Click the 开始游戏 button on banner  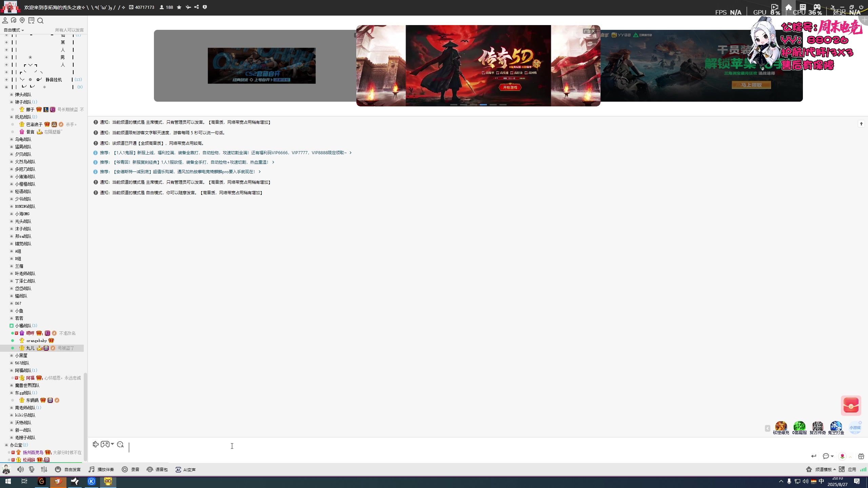510,87
